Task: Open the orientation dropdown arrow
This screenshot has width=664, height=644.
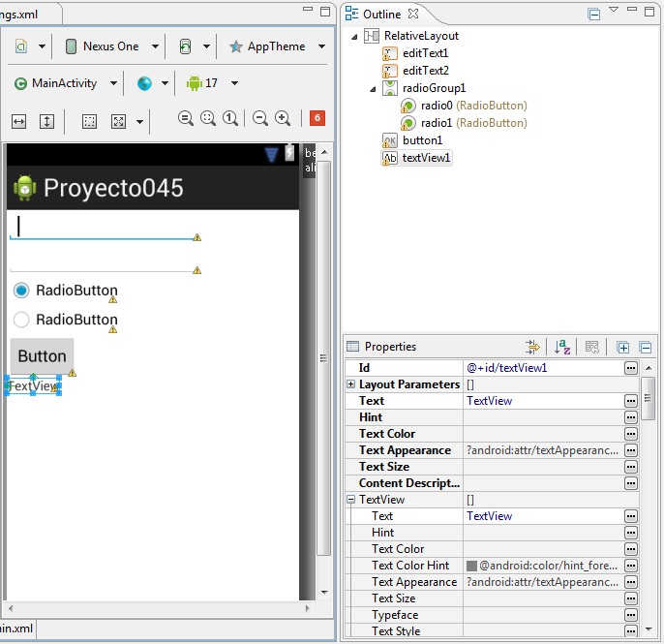Action: [206, 46]
